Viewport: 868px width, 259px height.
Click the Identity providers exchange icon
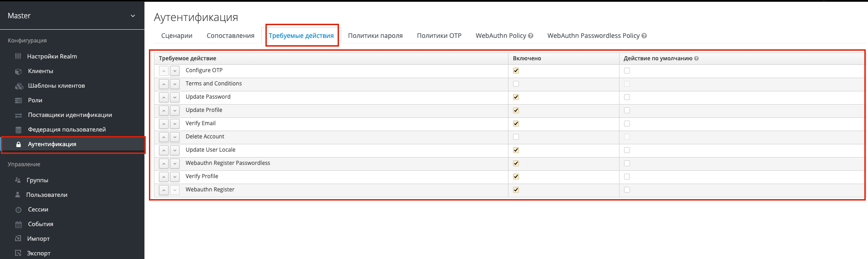click(18, 115)
